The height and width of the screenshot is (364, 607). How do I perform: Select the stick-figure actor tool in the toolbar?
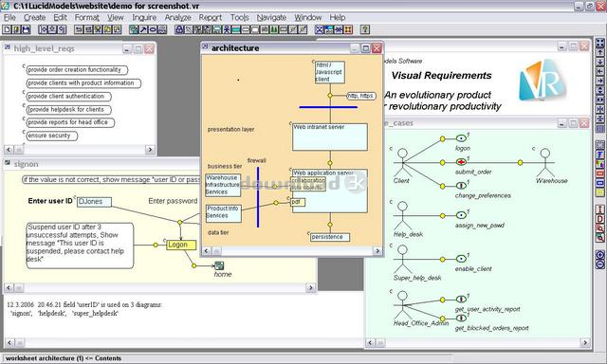(227, 29)
